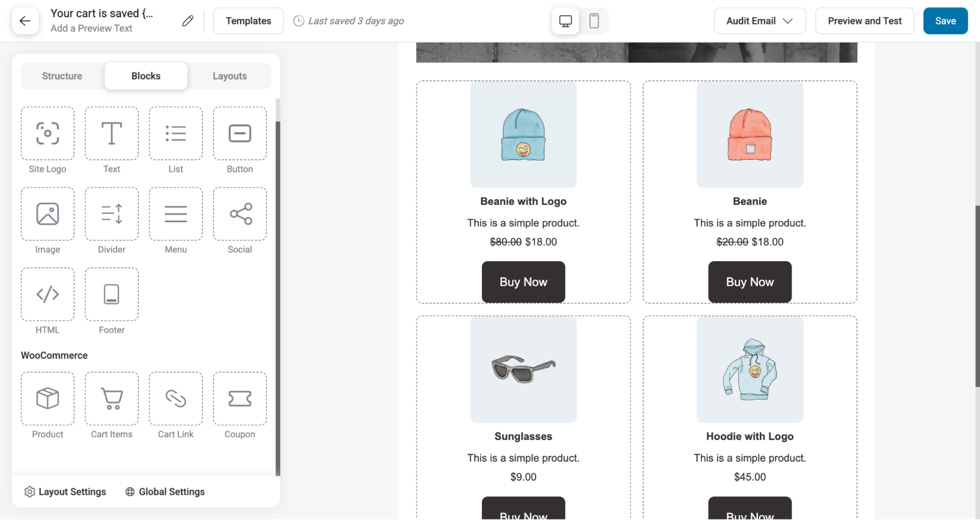Click the red Beanie product image
The width and height of the screenshot is (980, 520).
[750, 134]
